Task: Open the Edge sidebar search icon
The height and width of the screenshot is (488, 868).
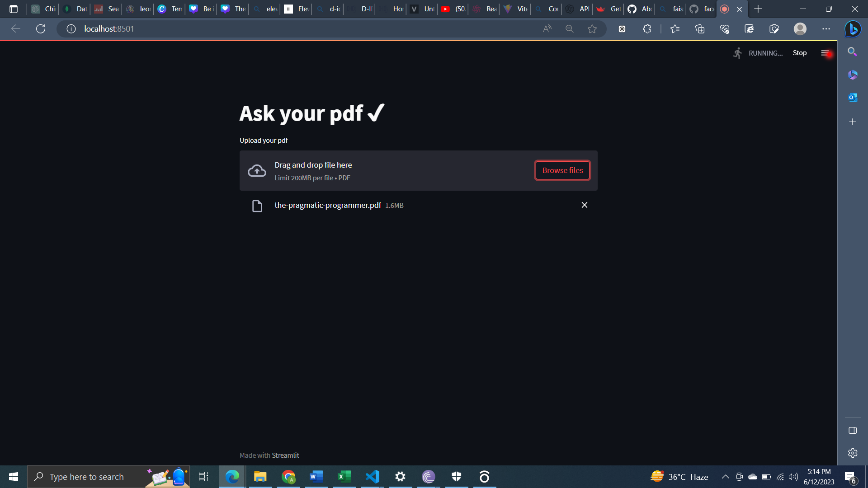Action: 852,52
